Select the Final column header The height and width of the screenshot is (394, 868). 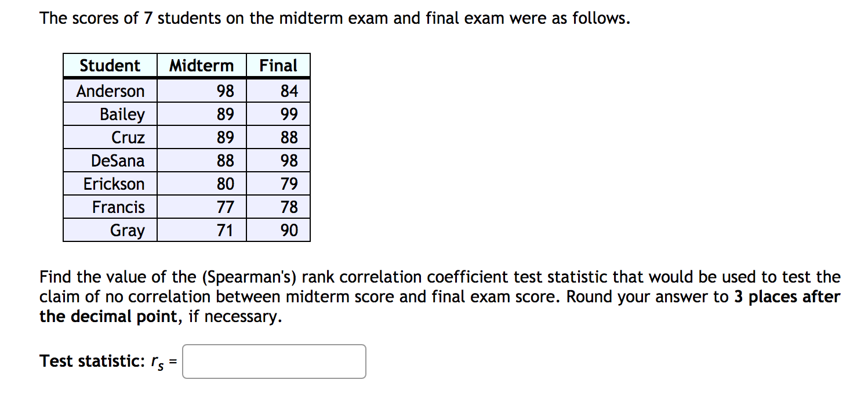pyautogui.click(x=278, y=65)
